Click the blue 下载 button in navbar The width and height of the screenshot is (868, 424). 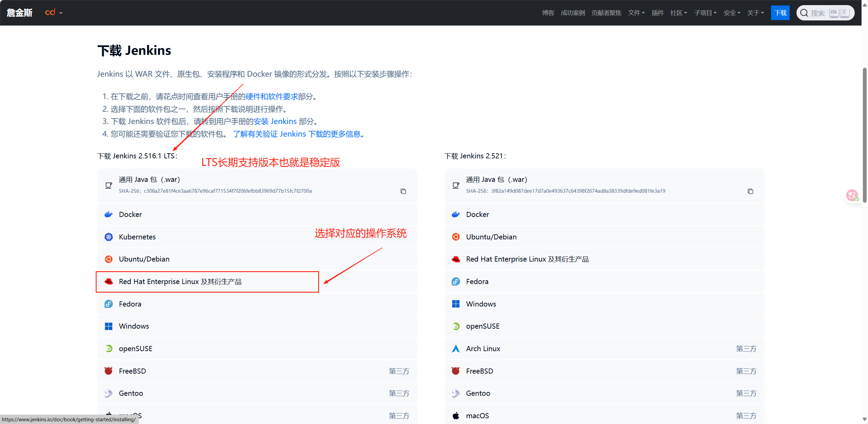point(780,13)
